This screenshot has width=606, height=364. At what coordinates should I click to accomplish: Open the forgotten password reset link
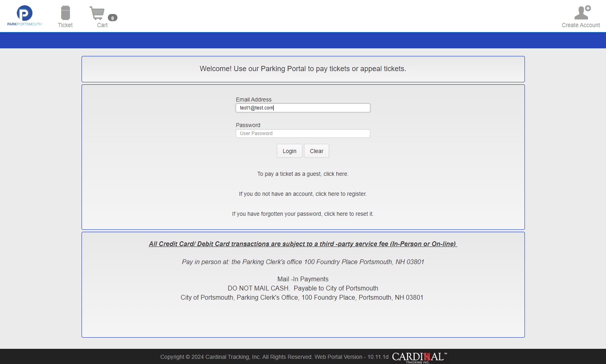pyautogui.click(x=303, y=214)
